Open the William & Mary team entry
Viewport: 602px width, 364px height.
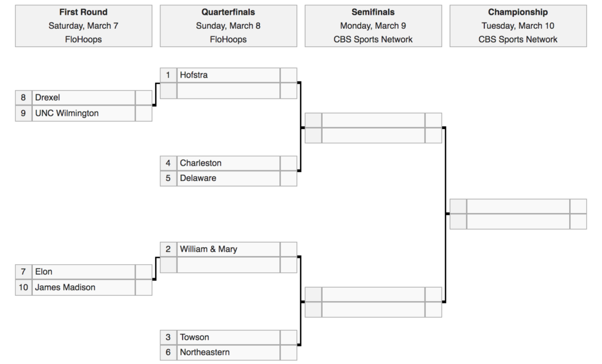click(x=208, y=250)
